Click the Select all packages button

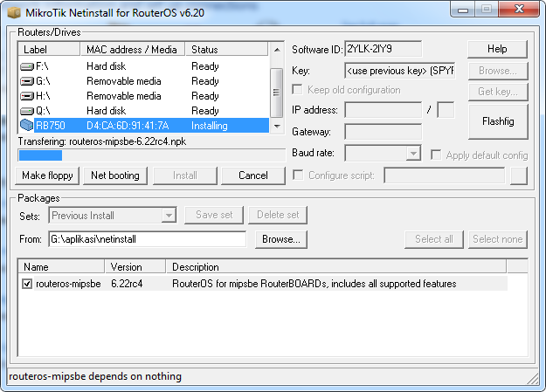(434, 239)
